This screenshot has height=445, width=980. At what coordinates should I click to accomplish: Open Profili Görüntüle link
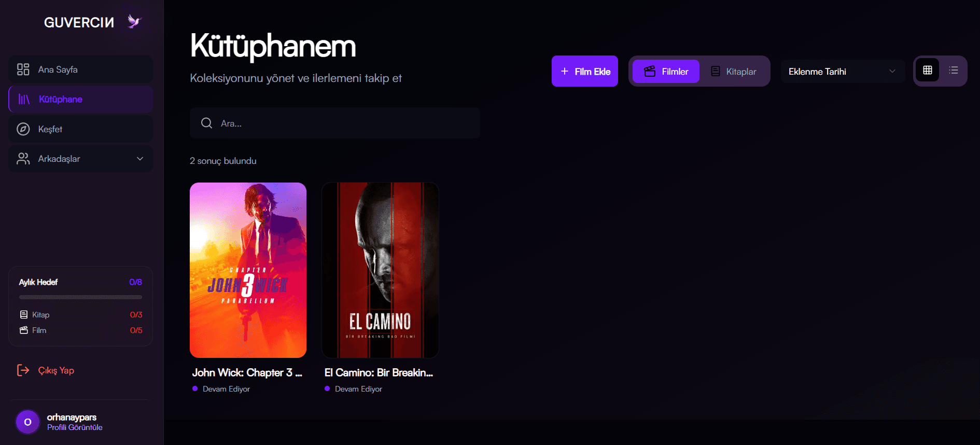click(x=75, y=427)
